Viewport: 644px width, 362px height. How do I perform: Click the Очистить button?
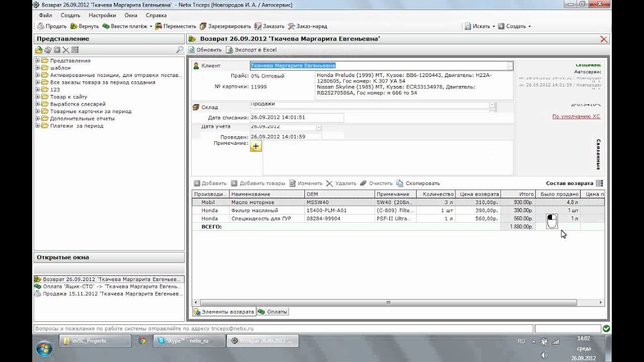377,184
